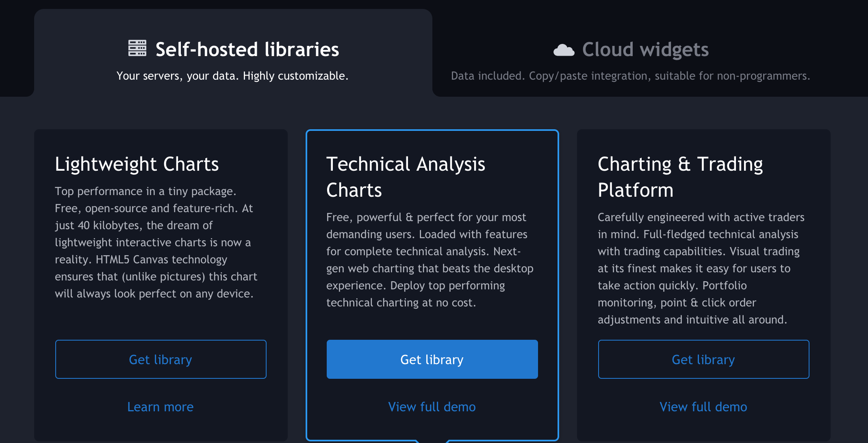Image resolution: width=868 pixels, height=443 pixels.
Task: Click the Technical Analysis Charts description text
Action: 430,260
